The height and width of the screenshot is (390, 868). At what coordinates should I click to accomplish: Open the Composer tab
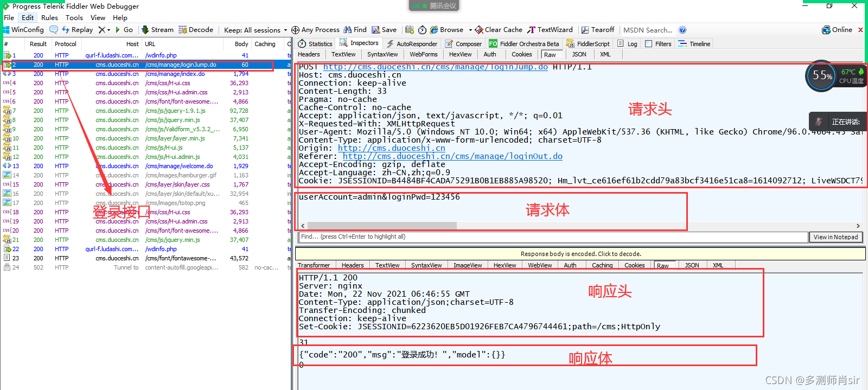pos(463,44)
